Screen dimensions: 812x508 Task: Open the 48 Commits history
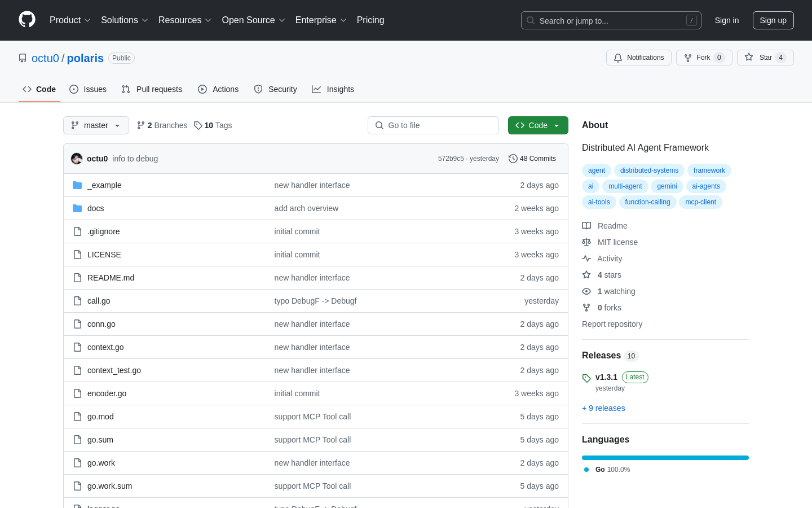pos(532,159)
